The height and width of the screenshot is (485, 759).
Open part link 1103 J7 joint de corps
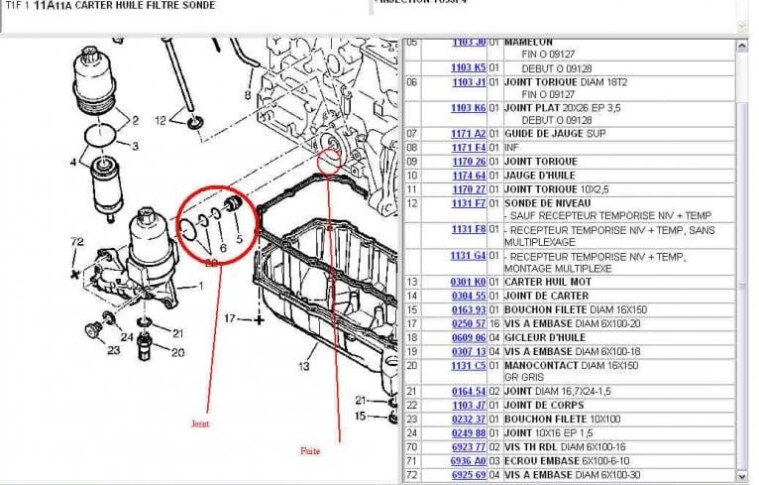pos(469,405)
